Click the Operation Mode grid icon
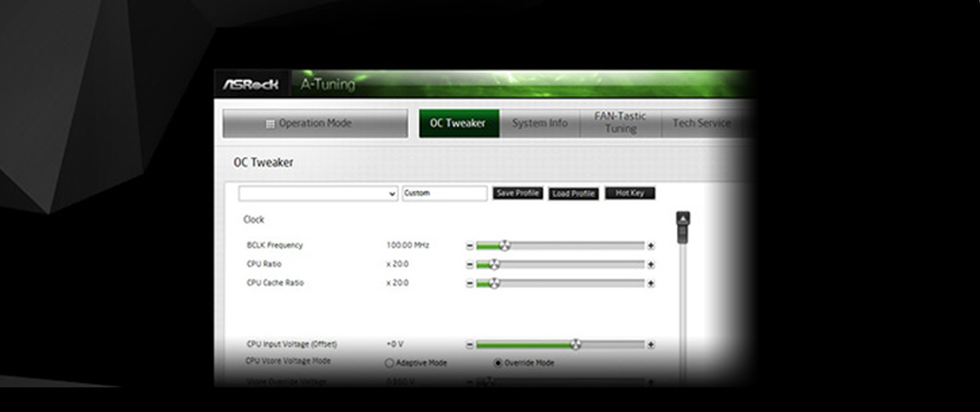Viewport: 980px width, 412px height. pos(271,124)
